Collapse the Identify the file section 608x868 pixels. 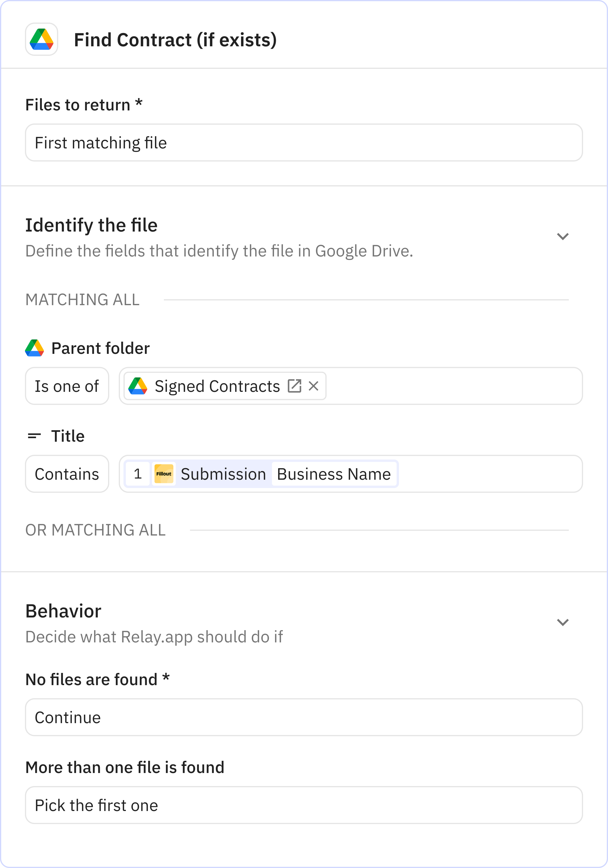coord(563,237)
